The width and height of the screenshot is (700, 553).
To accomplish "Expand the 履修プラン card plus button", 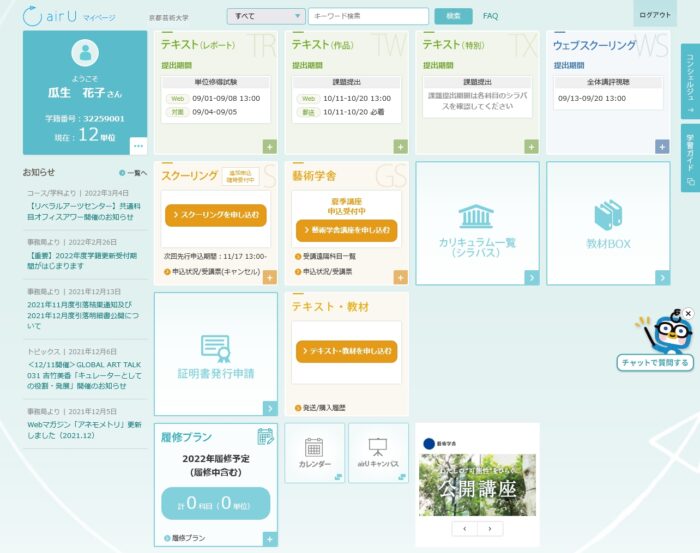I will [x=269, y=539].
